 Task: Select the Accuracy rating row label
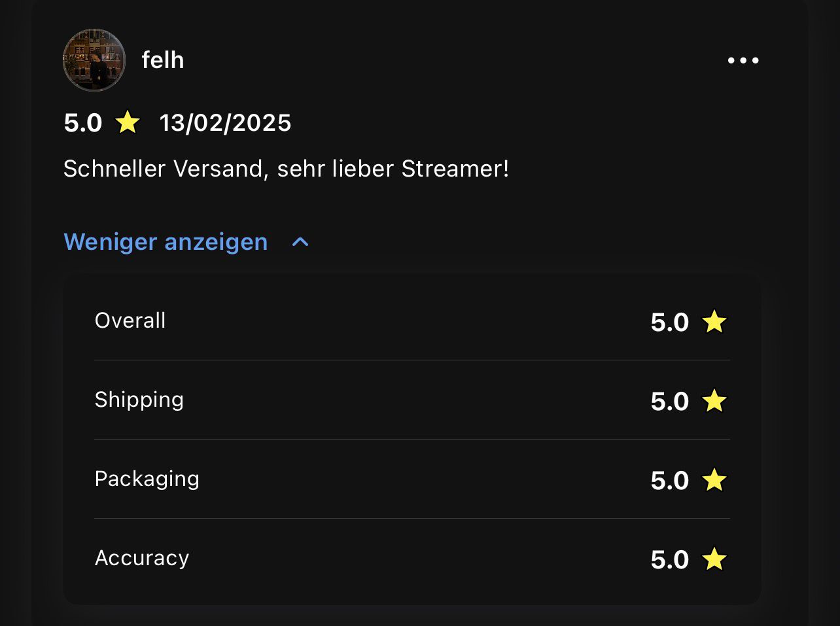[x=142, y=558]
